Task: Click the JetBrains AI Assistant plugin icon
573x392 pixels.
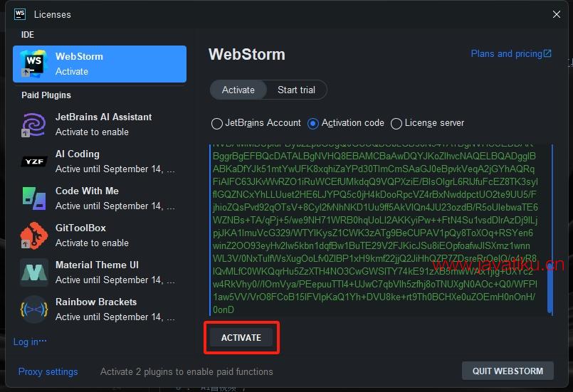Action: click(x=33, y=124)
